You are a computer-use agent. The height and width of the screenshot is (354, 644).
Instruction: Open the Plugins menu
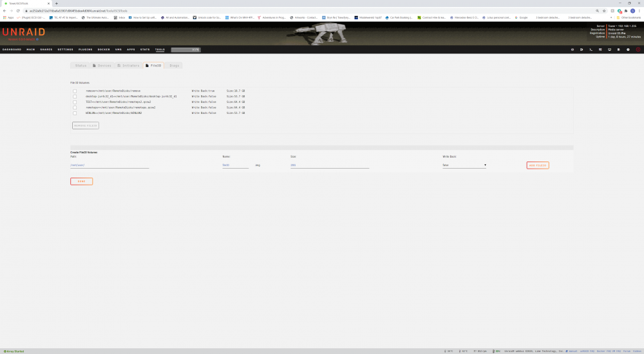[86, 50]
